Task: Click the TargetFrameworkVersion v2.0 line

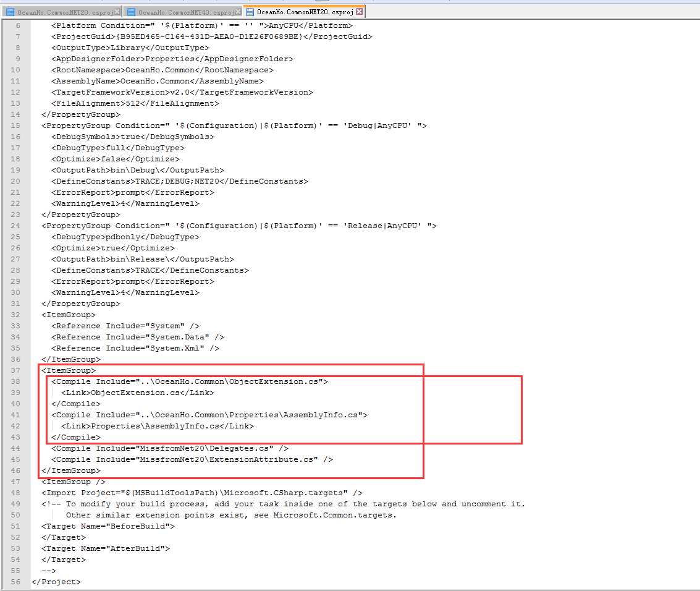Action: tap(182, 92)
